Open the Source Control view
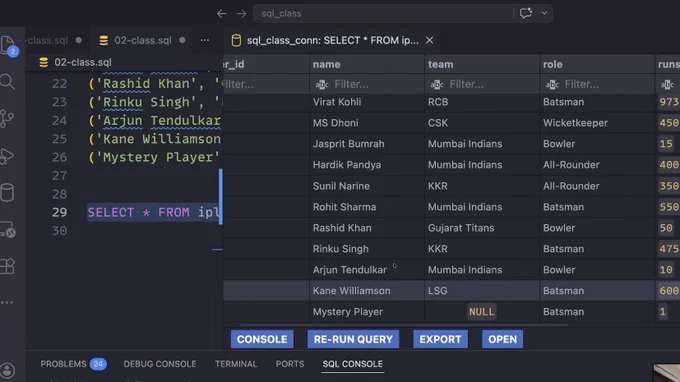680x382 pixels. 7,118
